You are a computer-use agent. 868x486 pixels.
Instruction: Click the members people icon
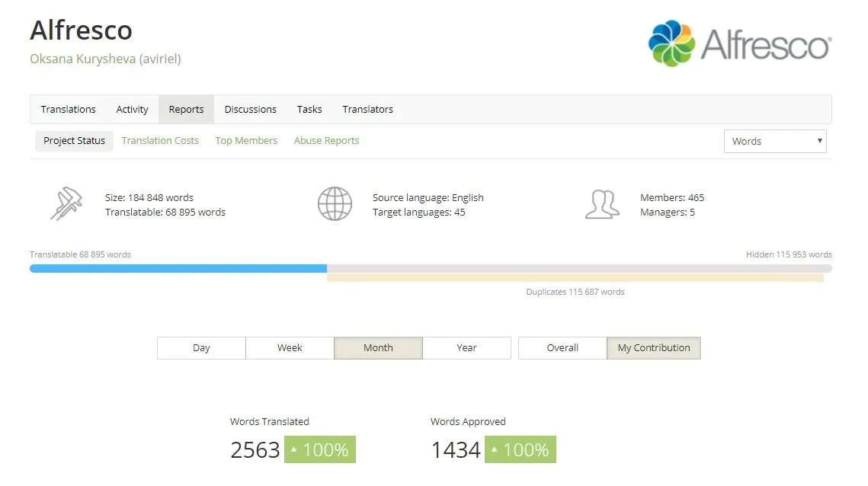point(602,204)
